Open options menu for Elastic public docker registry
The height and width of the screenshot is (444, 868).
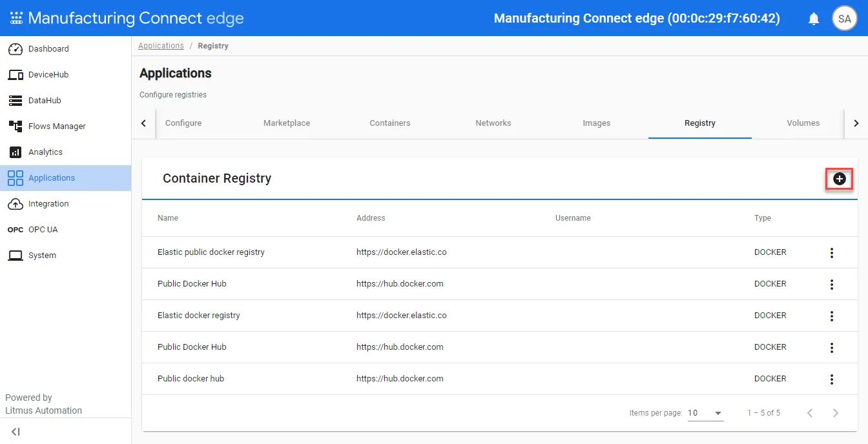tap(832, 253)
